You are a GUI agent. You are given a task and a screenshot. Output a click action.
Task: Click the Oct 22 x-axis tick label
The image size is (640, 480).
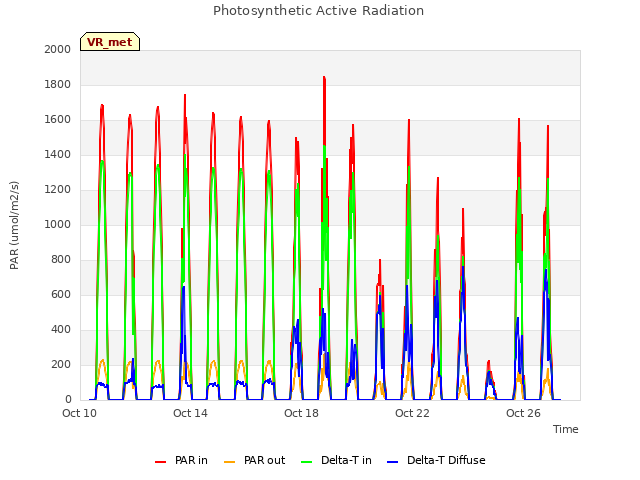tap(412, 413)
